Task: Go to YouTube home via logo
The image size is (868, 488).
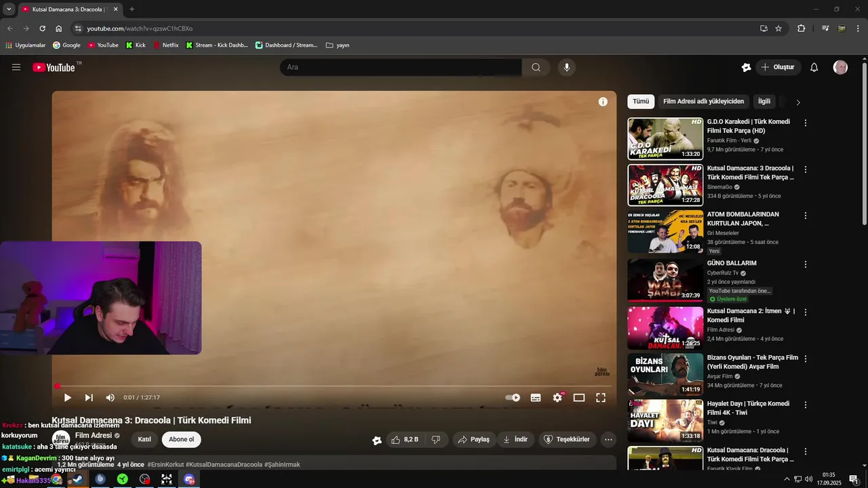Action: click(x=54, y=67)
